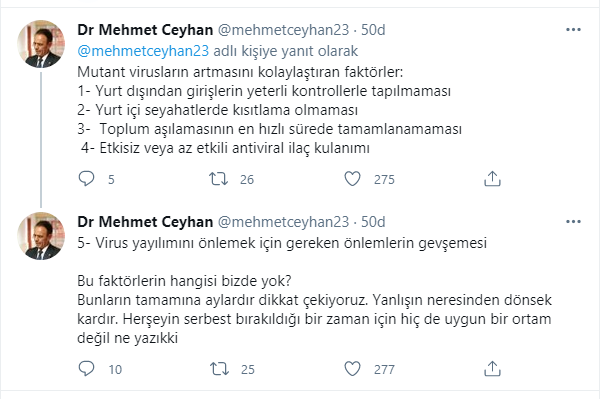The width and height of the screenshot is (615, 399).
Task: Like the second tweet with 277 likes
Action: 352,369
